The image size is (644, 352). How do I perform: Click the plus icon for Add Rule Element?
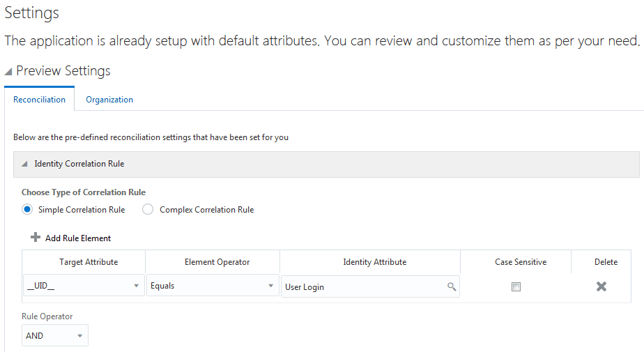36,238
